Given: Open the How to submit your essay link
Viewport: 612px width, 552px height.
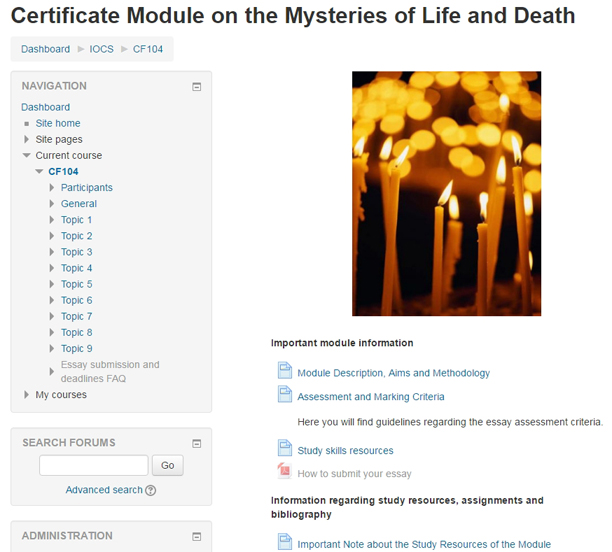Looking at the screenshot, I should tap(354, 474).
